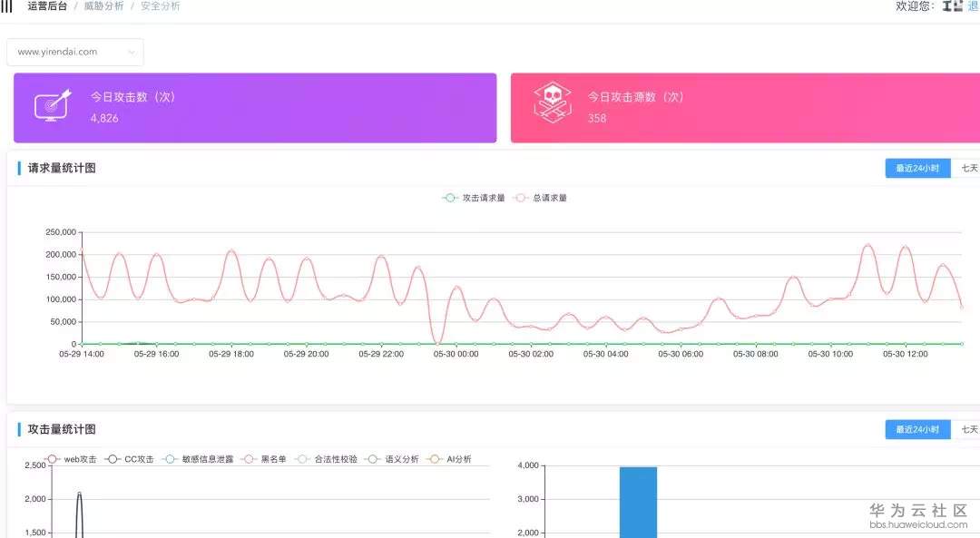
Task: Toggle the 合法性校验 legend series
Action: click(x=327, y=459)
